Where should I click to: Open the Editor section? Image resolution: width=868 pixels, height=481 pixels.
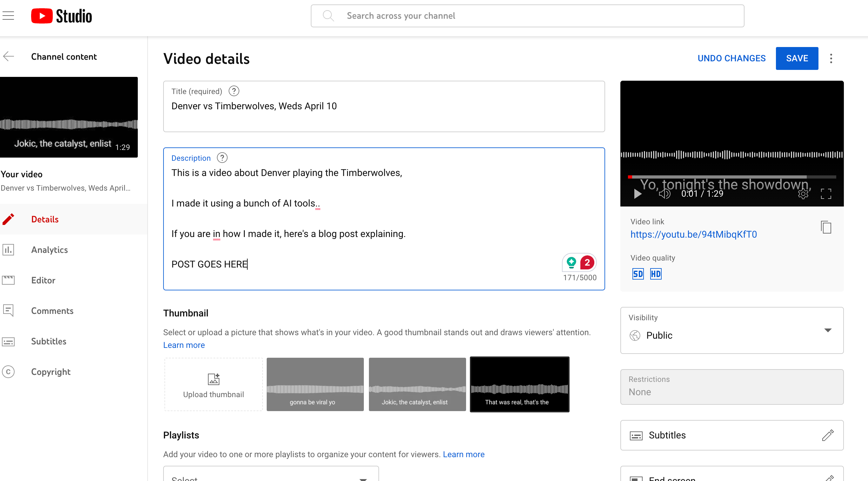(x=73, y=280)
